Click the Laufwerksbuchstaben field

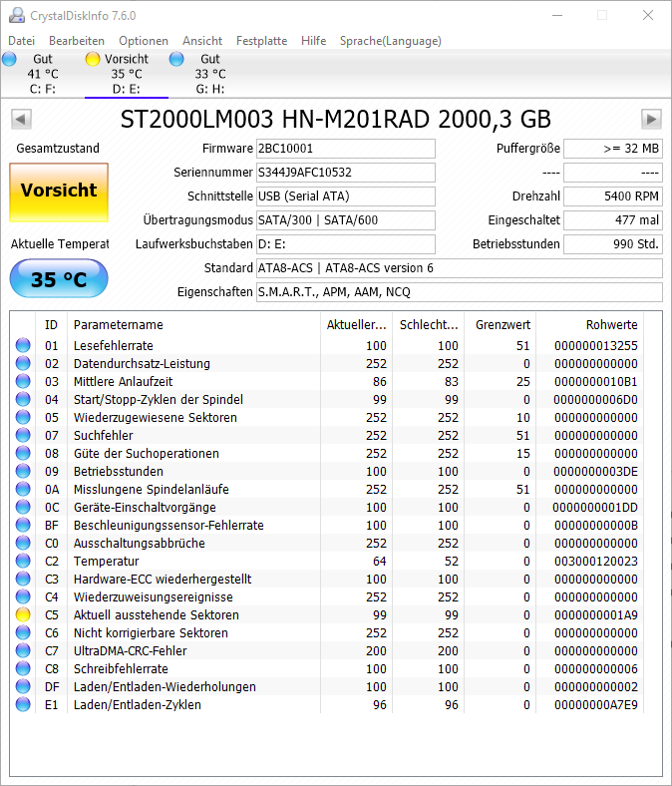coord(345,244)
